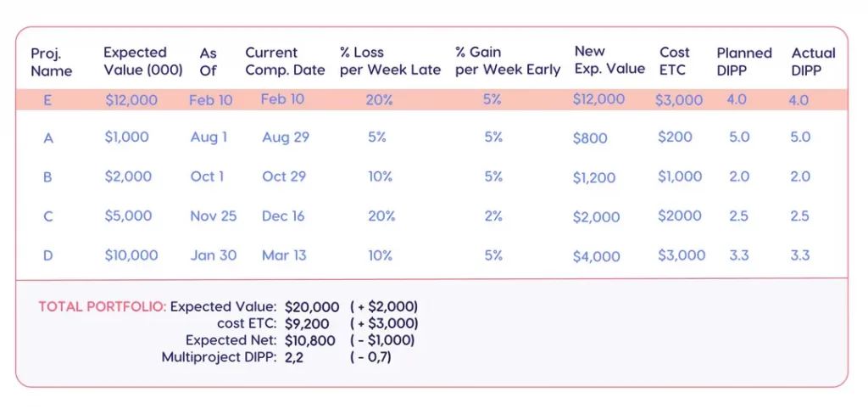Click the $10,800 Expected Net value
The image size is (868, 420).
pos(312,340)
